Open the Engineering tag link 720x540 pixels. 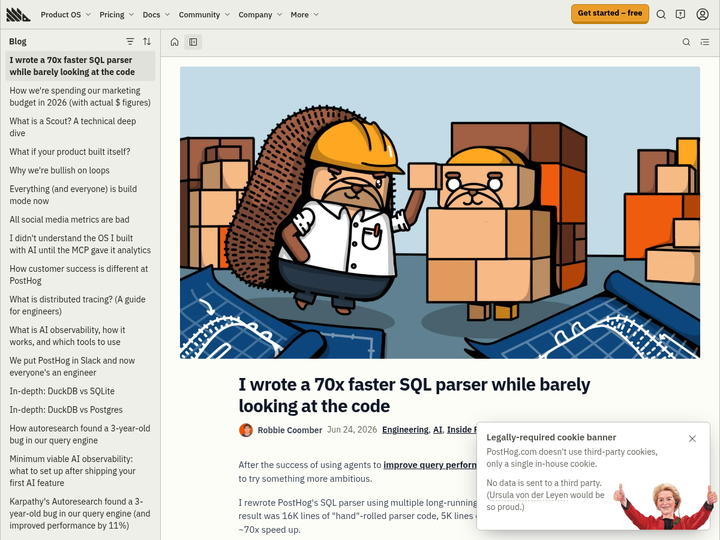tap(405, 430)
